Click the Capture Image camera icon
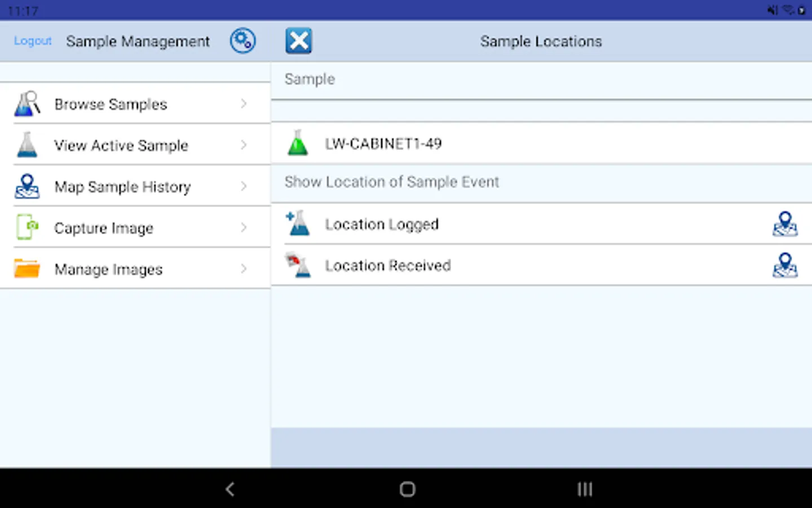Viewport: 812px width, 508px height. click(26, 227)
